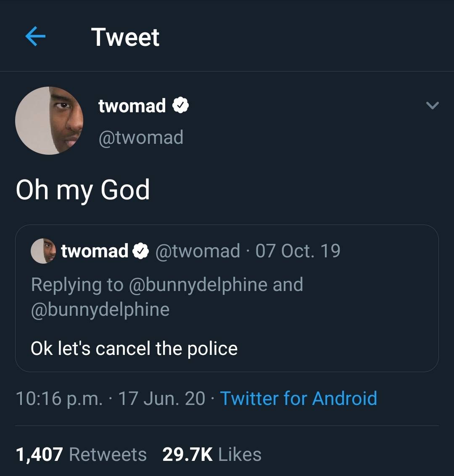Open twomad's large profile picture
The width and height of the screenshot is (454, 476).
tap(49, 121)
